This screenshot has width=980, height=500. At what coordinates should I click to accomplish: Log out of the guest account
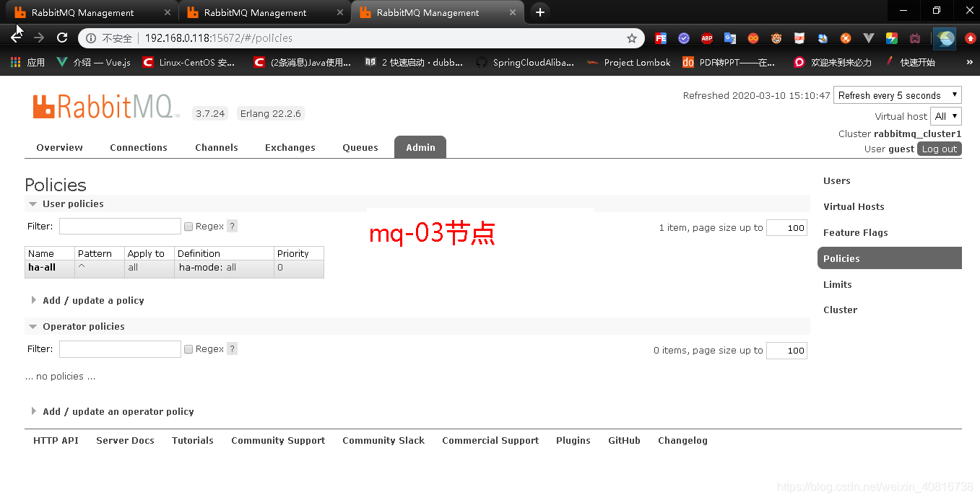(x=940, y=149)
